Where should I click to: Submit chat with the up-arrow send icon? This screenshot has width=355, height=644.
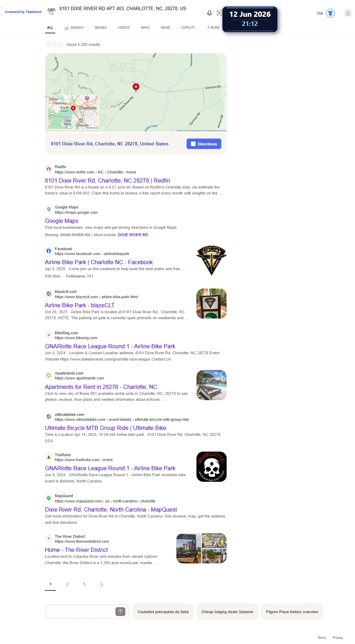[120, 611]
